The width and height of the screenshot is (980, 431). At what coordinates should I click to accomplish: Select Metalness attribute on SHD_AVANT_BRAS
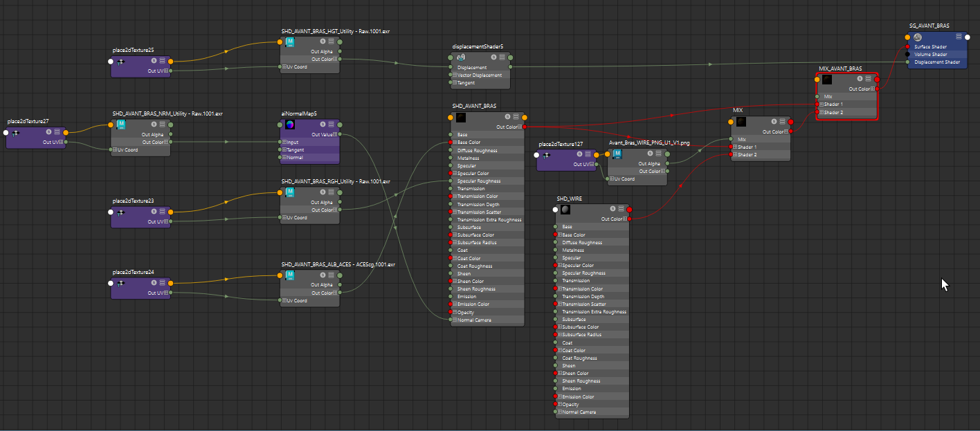click(488, 158)
